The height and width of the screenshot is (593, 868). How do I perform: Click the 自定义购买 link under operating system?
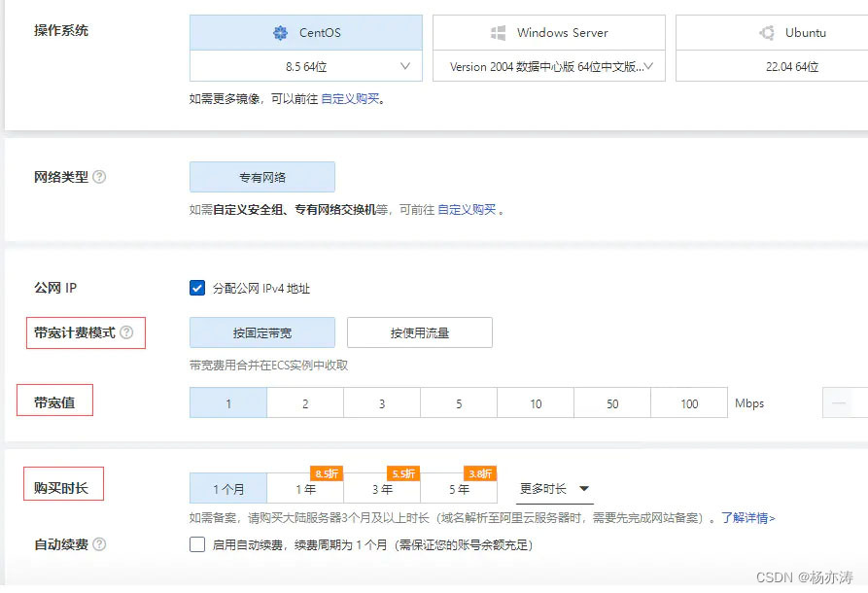coord(351,99)
